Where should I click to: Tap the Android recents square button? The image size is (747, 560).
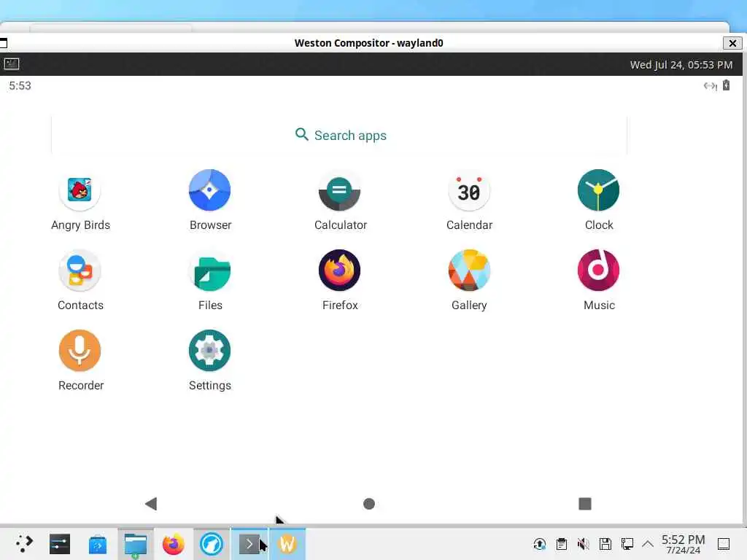point(585,504)
